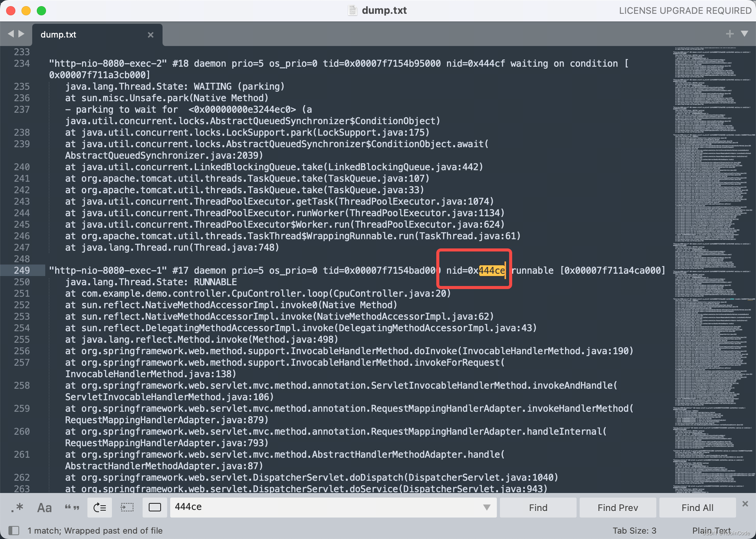Click the status message '1 match; Wrapped past end of file'

pos(95,531)
